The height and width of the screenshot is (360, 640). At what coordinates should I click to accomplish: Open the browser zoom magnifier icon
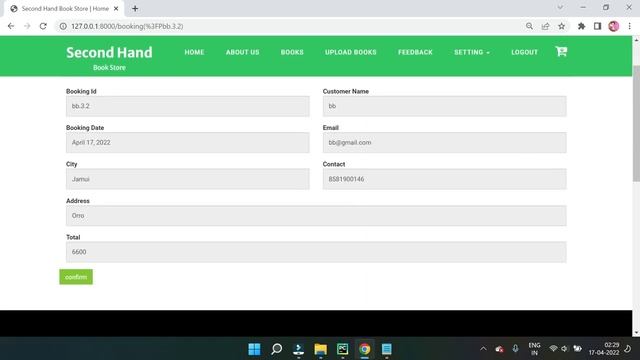tap(529, 26)
